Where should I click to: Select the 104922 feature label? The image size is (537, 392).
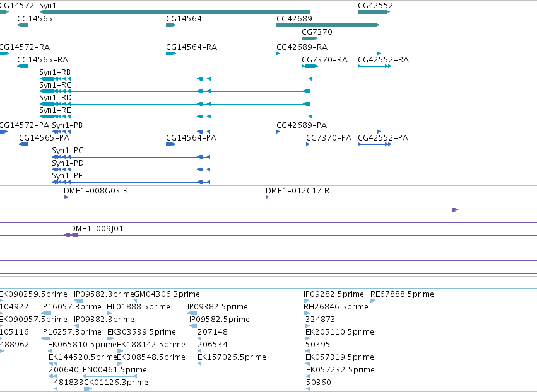15,307
